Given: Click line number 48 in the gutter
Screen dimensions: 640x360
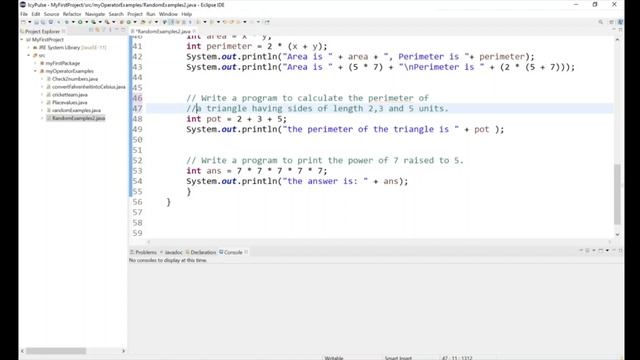Looking at the screenshot, I should pyautogui.click(x=138, y=119).
